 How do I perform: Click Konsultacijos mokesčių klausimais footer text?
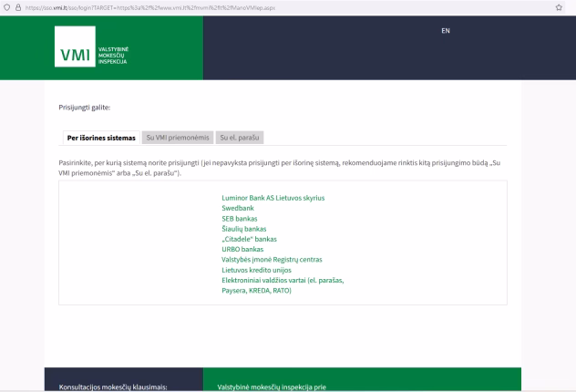[113, 387]
